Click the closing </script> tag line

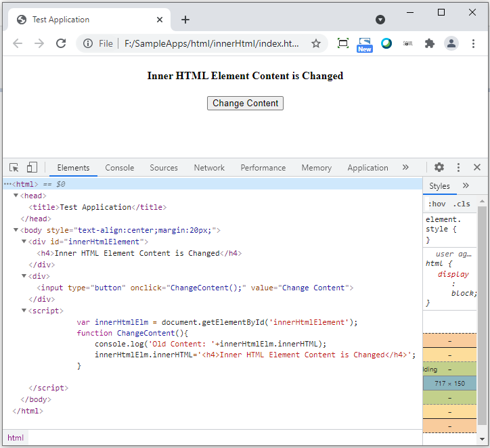pyautogui.click(x=49, y=388)
